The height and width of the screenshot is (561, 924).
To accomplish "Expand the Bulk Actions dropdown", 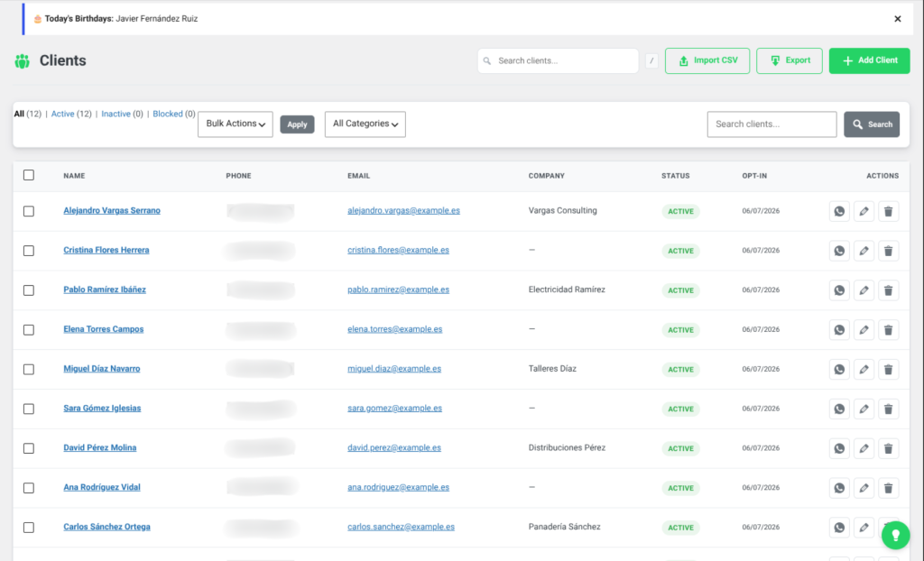I will [x=236, y=124].
